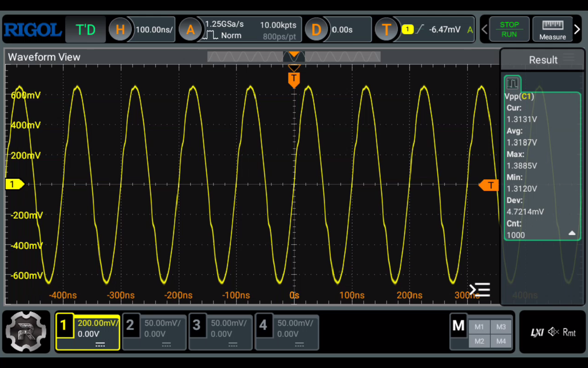Select the -6.47mV trigger level value
Viewport: 588px width, 368px height.
(x=445, y=30)
